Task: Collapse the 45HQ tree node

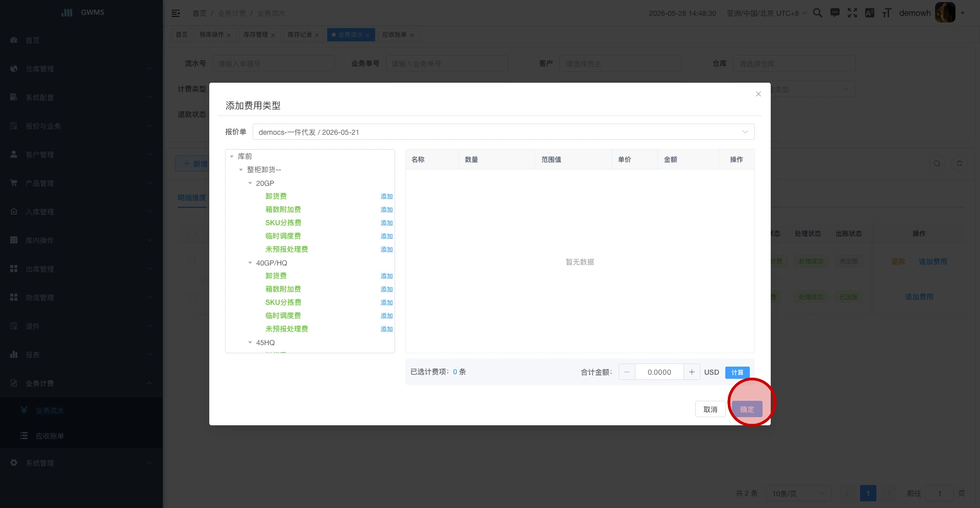Action: (250, 343)
